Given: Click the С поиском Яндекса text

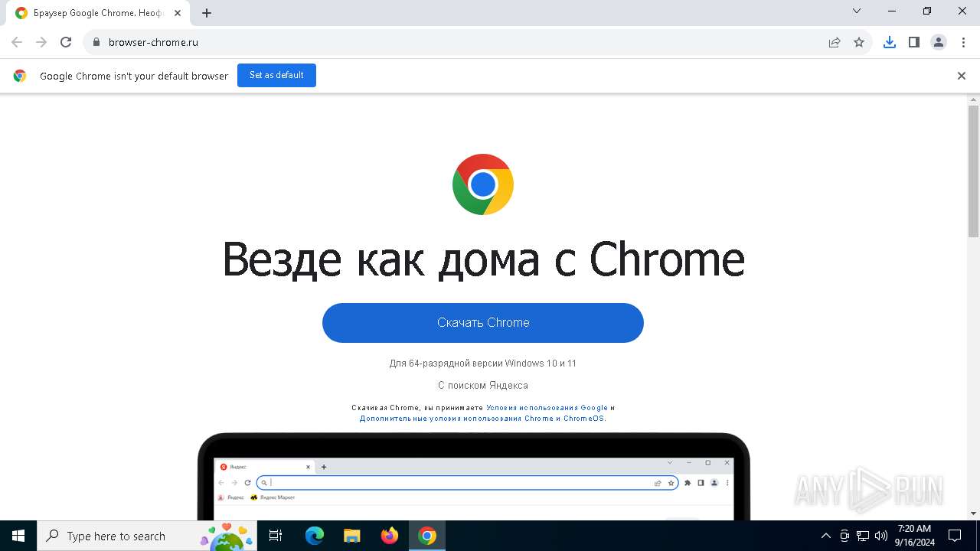Looking at the screenshot, I should (x=483, y=386).
